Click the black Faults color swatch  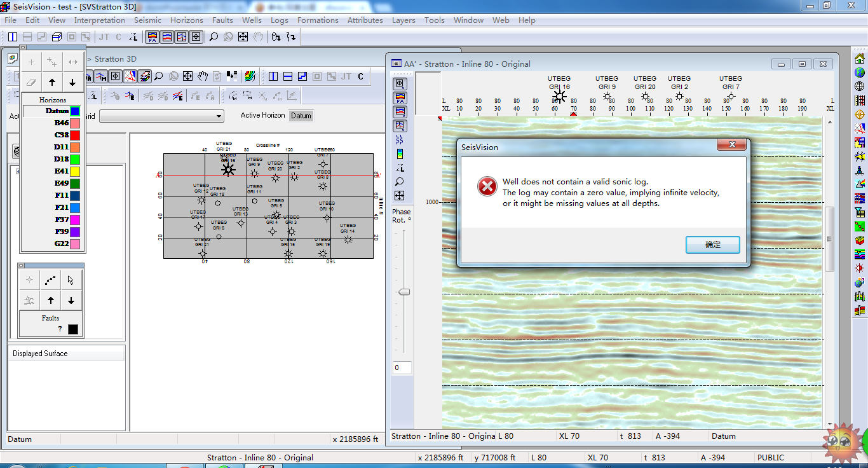(x=73, y=329)
